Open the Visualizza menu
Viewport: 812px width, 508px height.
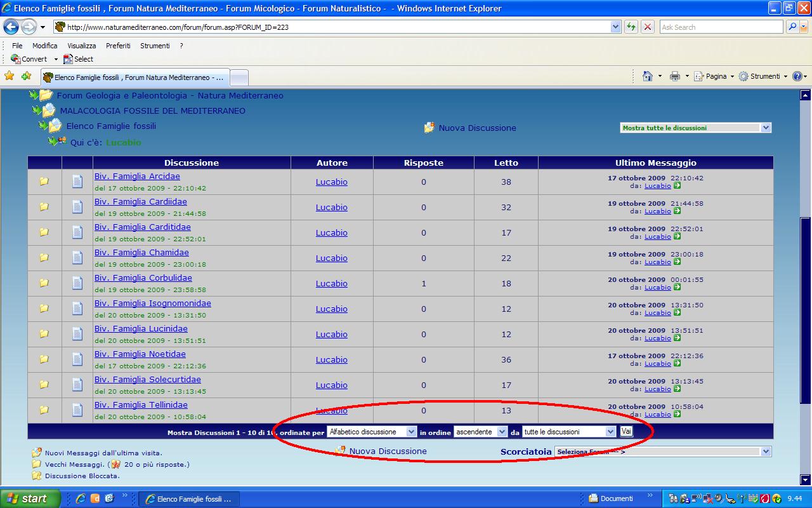[x=82, y=46]
